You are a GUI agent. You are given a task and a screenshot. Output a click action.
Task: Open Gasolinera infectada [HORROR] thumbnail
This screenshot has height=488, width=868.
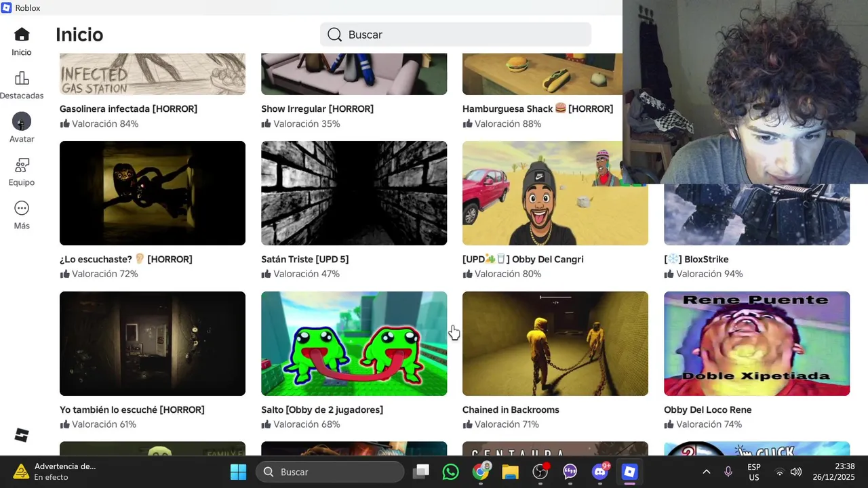click(153, 74)
